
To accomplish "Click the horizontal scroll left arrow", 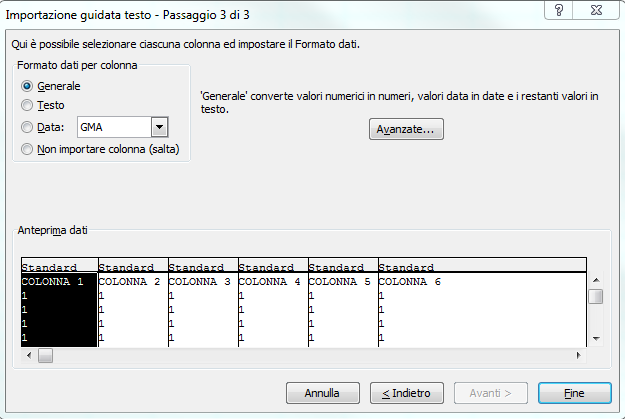I will (x=29, y=355).
